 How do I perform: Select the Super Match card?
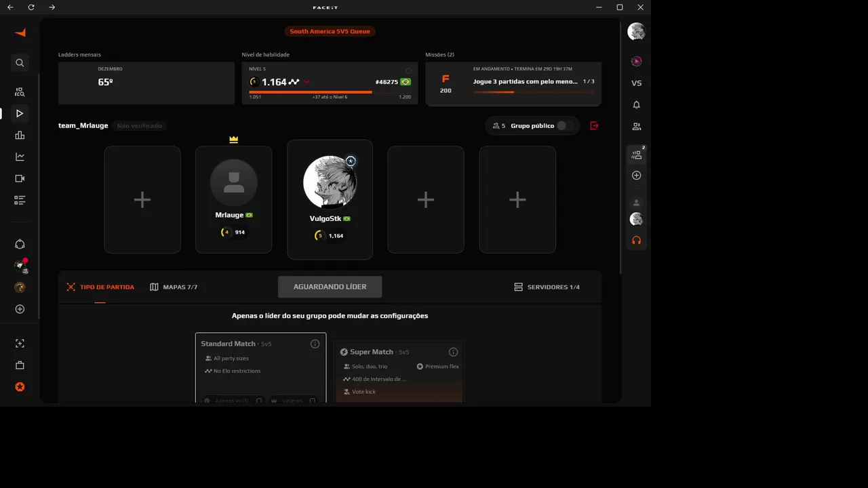click(x=399, y=372)
